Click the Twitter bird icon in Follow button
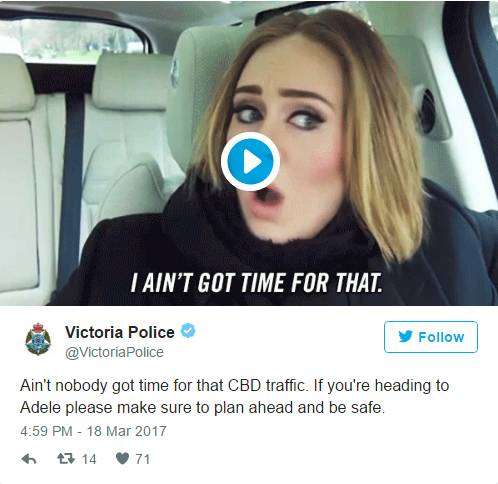Viewport: 498px width, 484px height. tap(405, 337)
